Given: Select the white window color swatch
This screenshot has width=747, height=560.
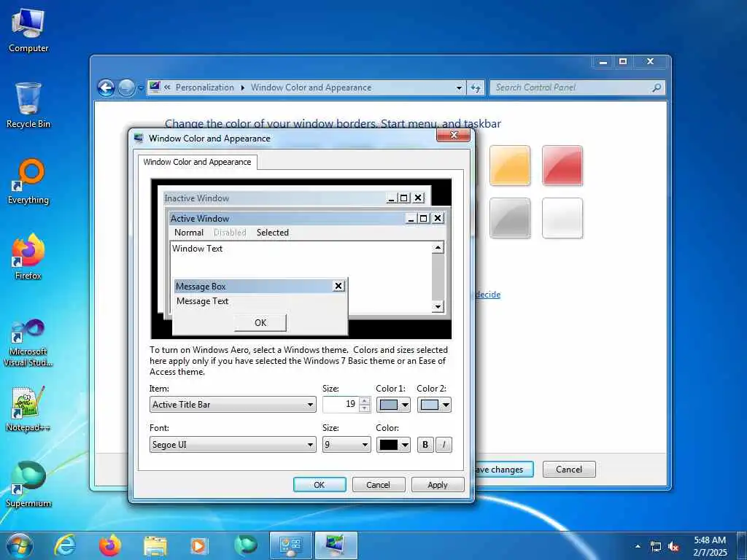Looking at the screenshot, I should click(562, 217).
